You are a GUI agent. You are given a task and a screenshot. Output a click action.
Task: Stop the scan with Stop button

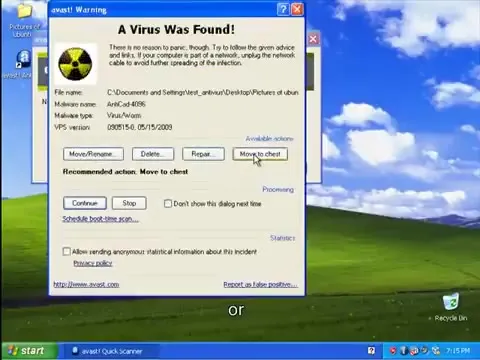click(x=129, y=203)
